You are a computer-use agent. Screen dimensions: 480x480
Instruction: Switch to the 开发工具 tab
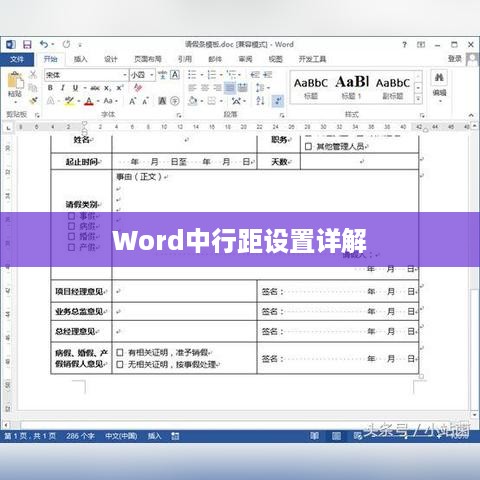point(312,59)
